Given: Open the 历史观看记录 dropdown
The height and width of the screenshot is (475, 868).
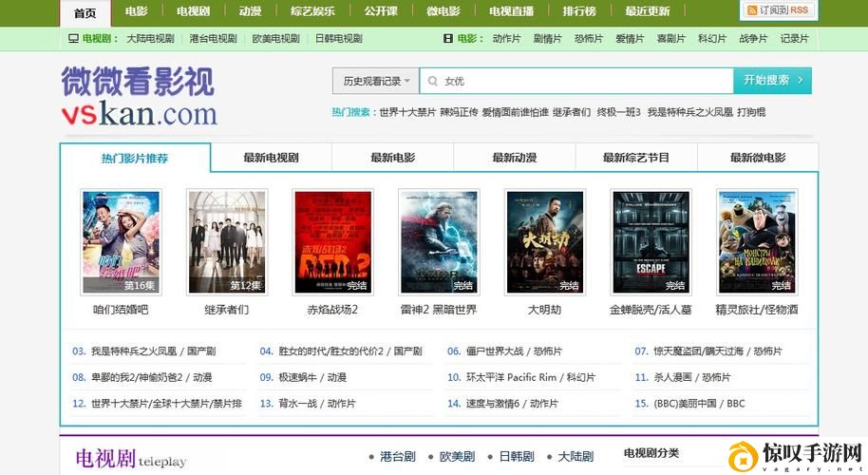Looking at the screenshot, I should [x=376, y=81].
